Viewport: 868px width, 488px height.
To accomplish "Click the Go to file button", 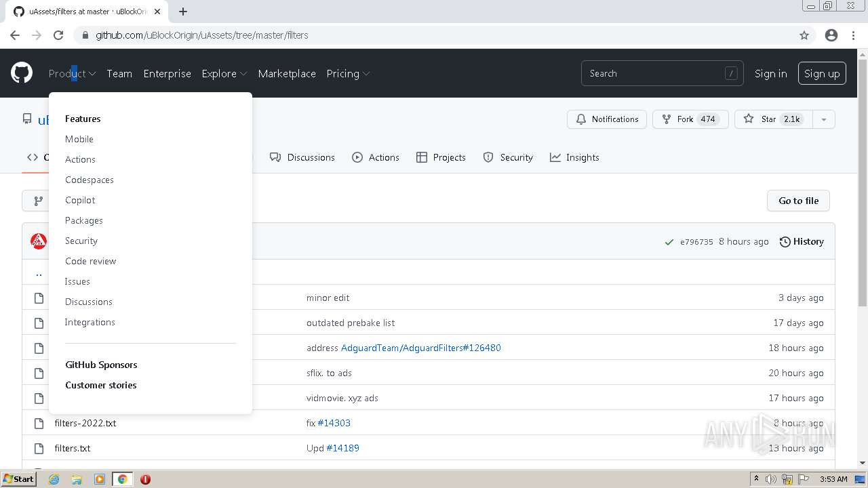I will click(x=798, y=201).
